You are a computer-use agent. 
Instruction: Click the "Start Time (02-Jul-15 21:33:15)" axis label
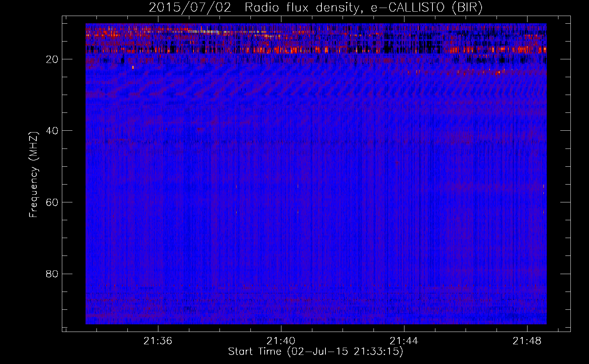(x=316, y=352)
